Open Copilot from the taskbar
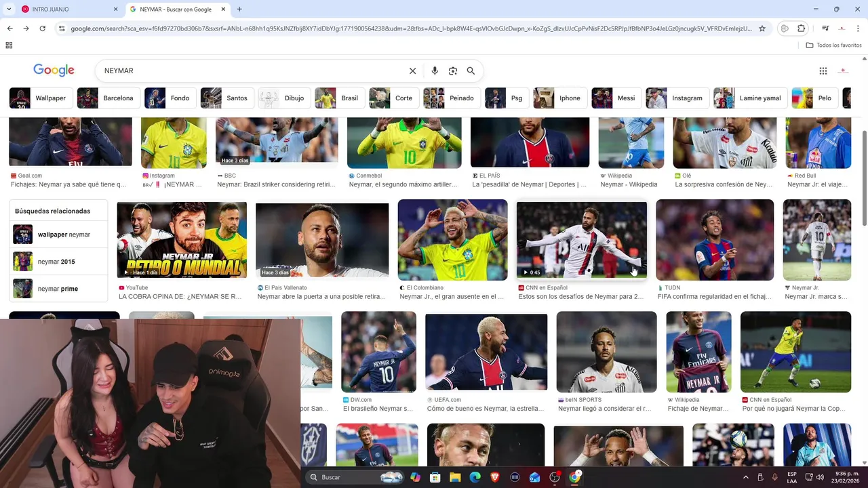868x488 pixels. pyautogui.click(x=415, y=477)
